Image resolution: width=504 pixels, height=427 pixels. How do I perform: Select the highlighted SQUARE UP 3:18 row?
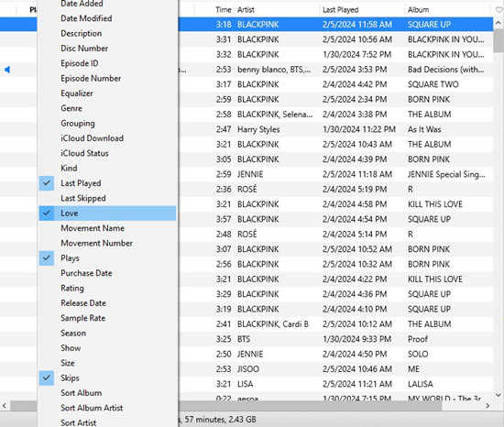(335, 25)
